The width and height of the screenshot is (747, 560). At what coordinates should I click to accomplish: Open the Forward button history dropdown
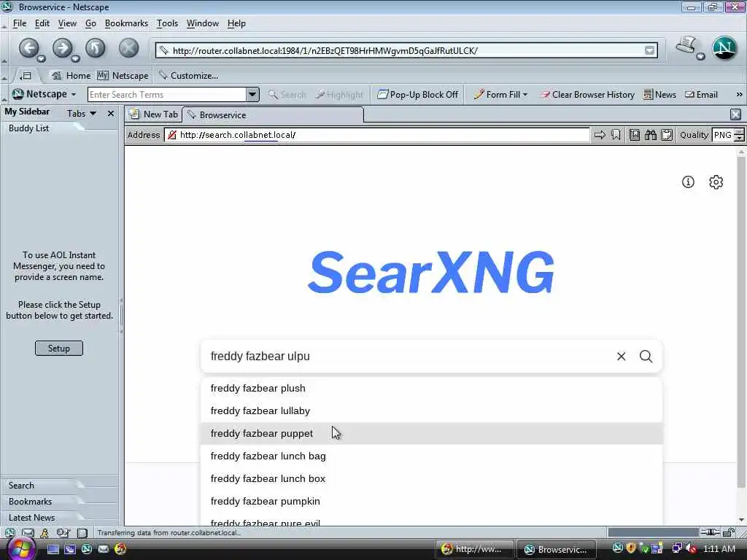(x=75, y=59)
